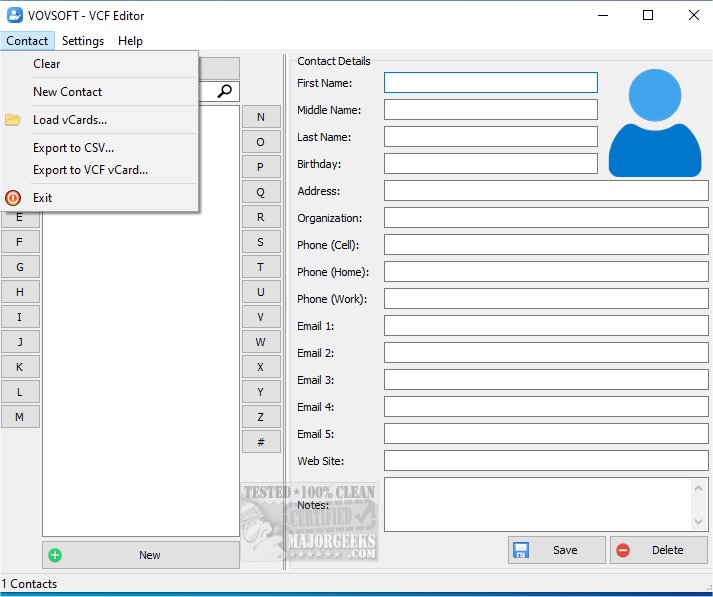The height and width of the screenshot is (597, 713).
Task: Click inside the Notes text area
Action: pos(538,505)
